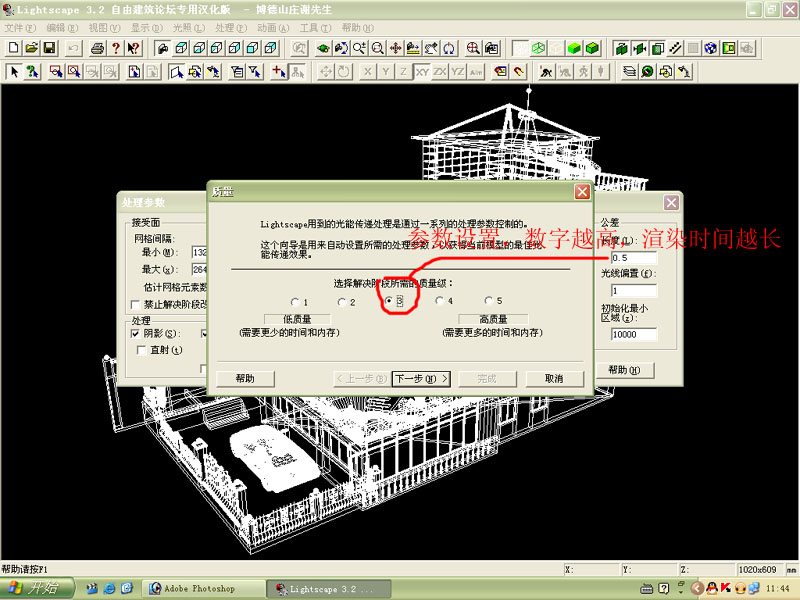Image resolution: width=800 pixels, height=600 pixels.
Task: Click the zoom window magnifier icon
Action: (378, 48)
